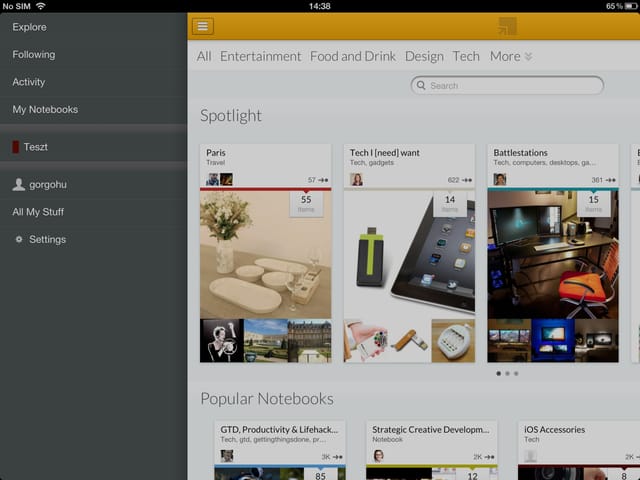
Task: Click the gorgohu user profile icon
Action: click(18, 184)
